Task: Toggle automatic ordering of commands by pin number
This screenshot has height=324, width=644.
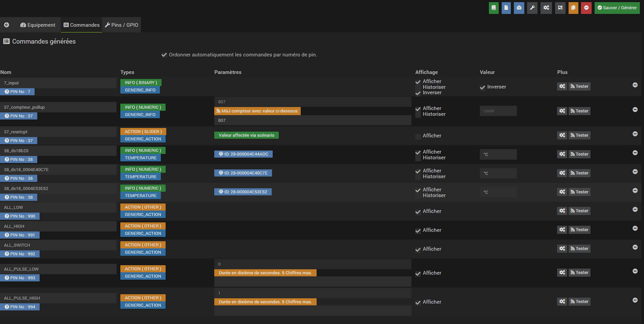Action: coord(164,55)
